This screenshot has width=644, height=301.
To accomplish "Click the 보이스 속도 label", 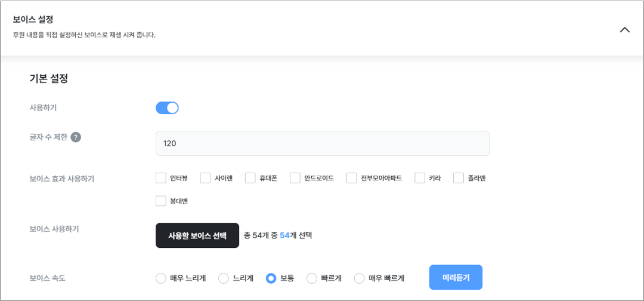I will pos(47,278).
